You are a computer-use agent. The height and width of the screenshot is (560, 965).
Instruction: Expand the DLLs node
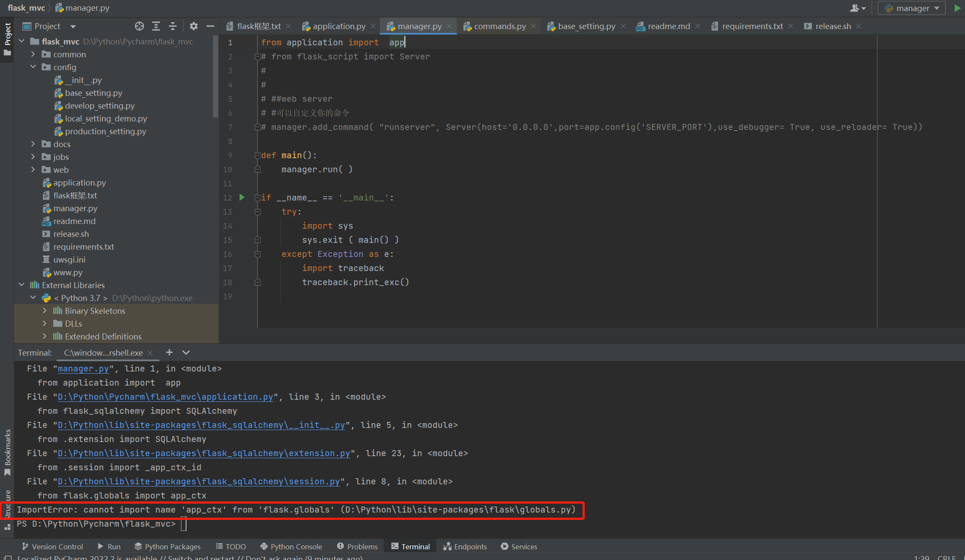coord(44,324)
